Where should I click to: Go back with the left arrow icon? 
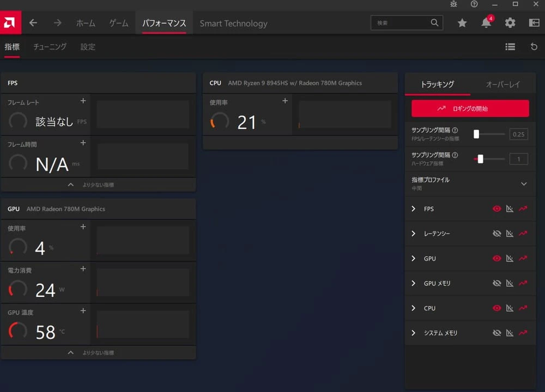point(33,23)
